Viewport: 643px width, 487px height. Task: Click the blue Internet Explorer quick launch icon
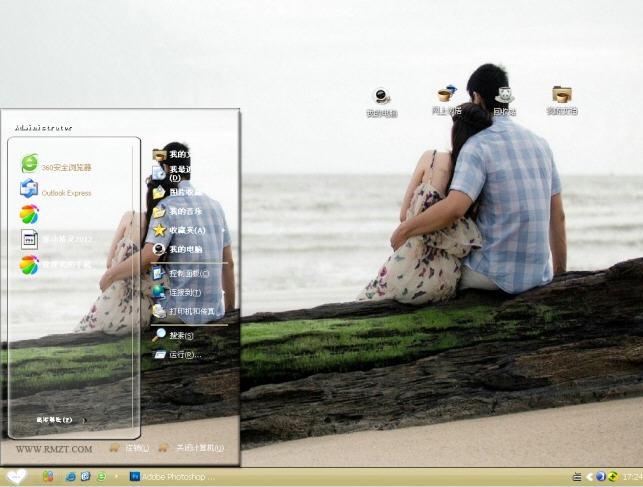pos(71,477)
